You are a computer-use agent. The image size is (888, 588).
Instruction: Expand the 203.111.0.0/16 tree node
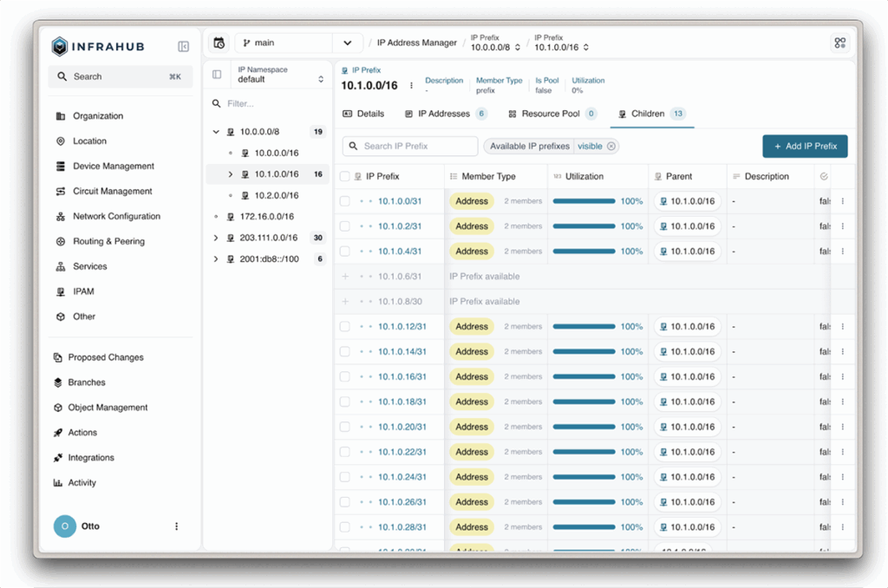click(217, 236)
